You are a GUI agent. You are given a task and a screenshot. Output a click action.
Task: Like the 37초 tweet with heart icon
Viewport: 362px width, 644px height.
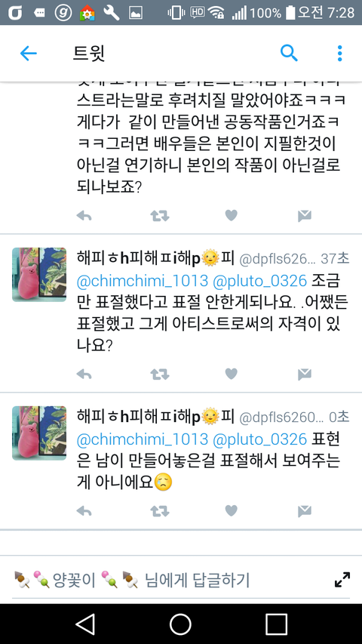tap(232, 374)
